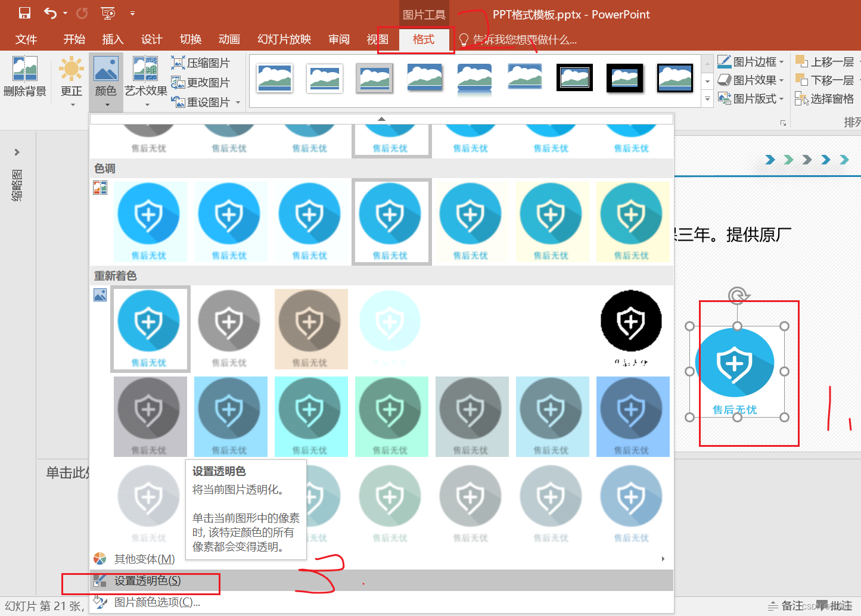
Task: Apply the first picture style with a simple white frame
Action: click(x=275, y=79)
